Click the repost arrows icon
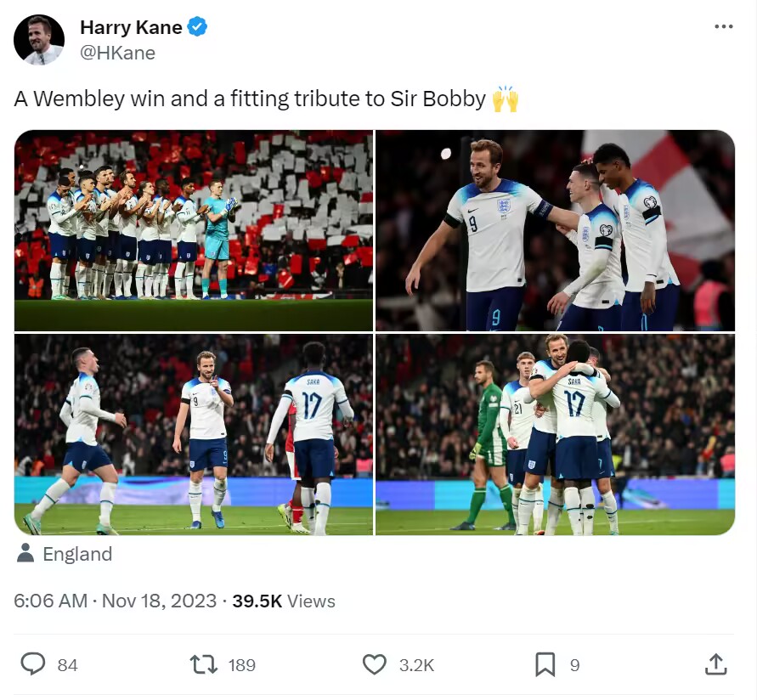Screen dimensions: 757x700 click(x=204, y=664)
